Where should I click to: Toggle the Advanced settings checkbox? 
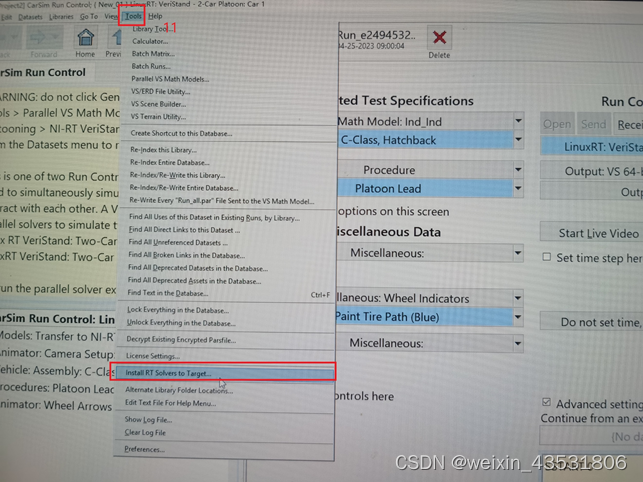pos(546,402)
